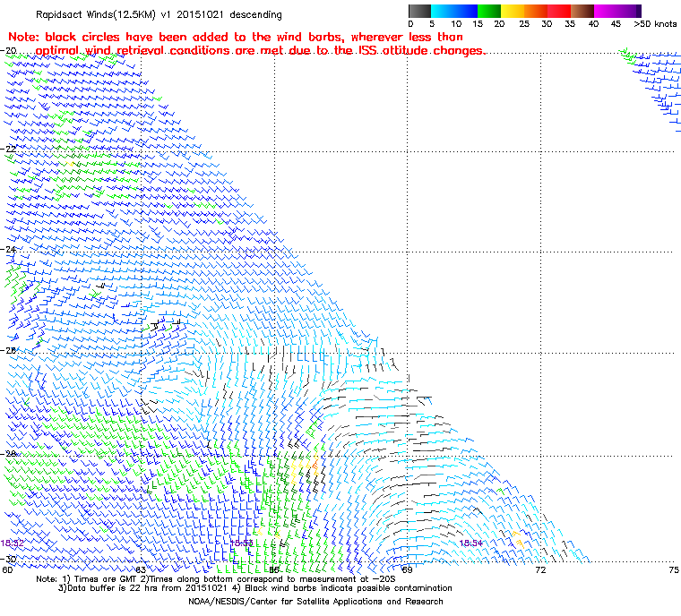This screenshot has width=681, height=616.
Task: Click the 75 longitude axis label
Action: (x=674, y=569)
